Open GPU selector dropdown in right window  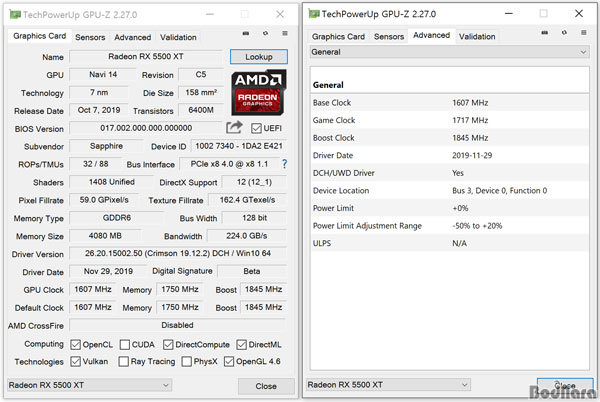coord(388,385)
